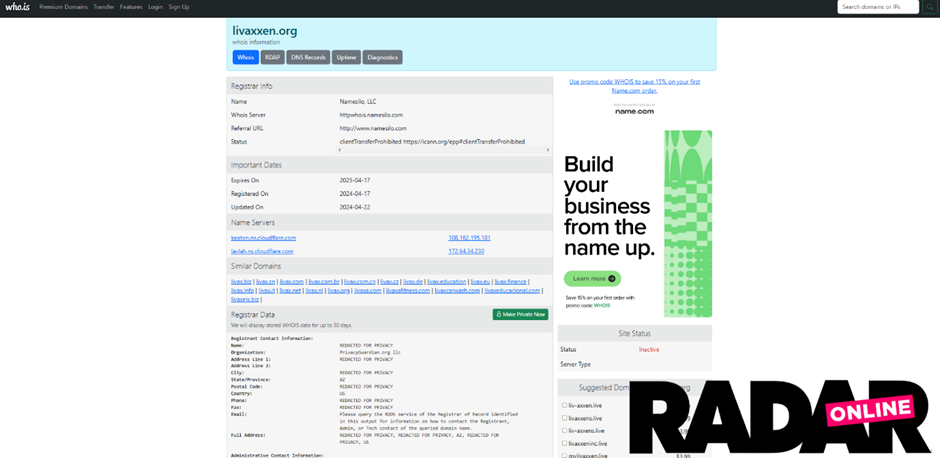
Task: Open livax.com similar domain
Action: pos(292,282)
